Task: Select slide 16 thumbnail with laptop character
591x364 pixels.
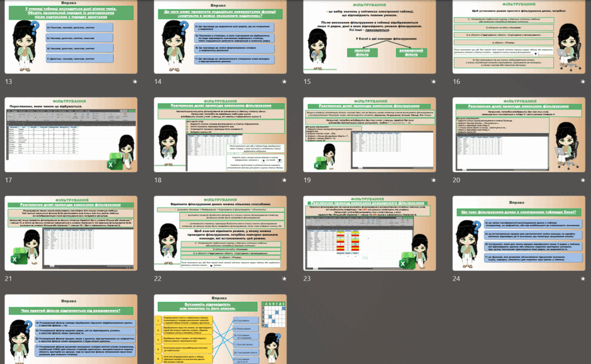Action: pos(519,36)
